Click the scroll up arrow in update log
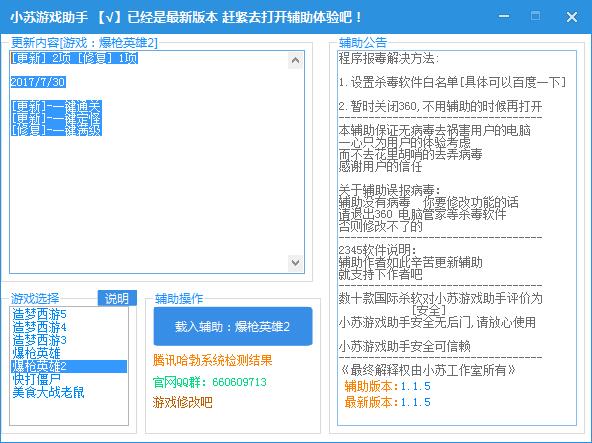592x443 pixels. pos(295,60)
